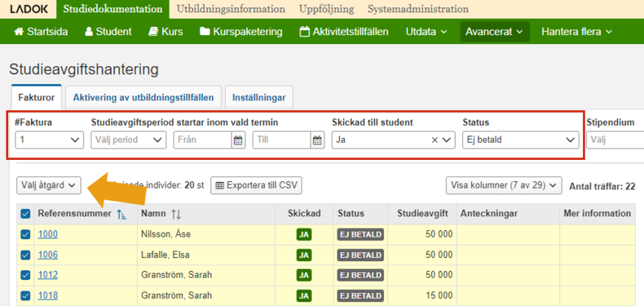Click the Studieavgift column header
The height and width of the screenshot is (306, 644).
pos(423,213)
